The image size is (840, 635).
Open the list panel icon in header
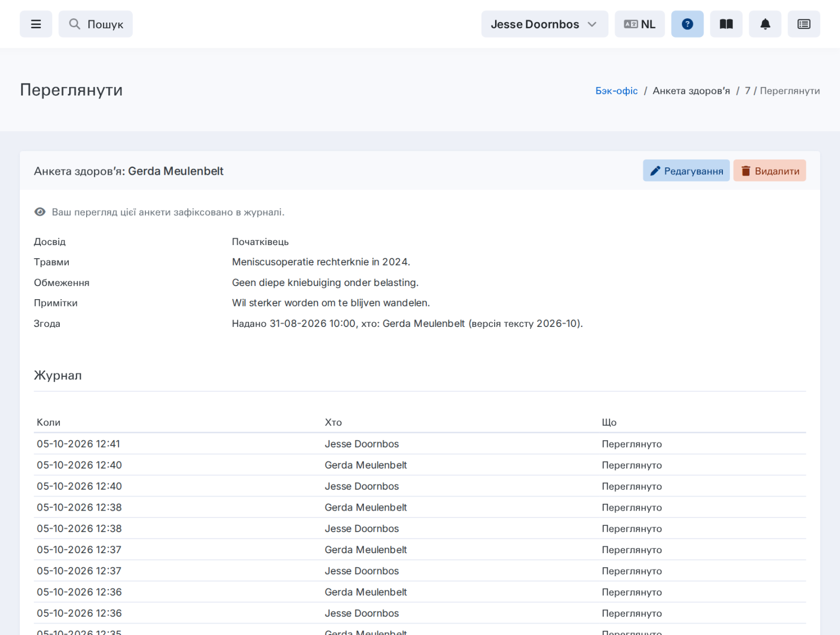804,24
